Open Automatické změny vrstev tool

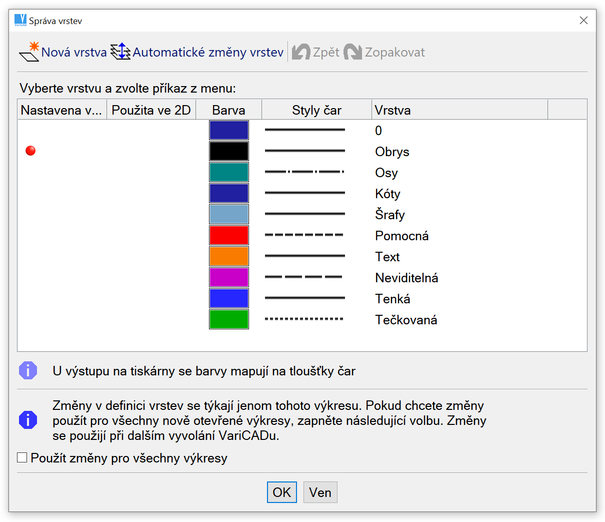coord(121,51)
